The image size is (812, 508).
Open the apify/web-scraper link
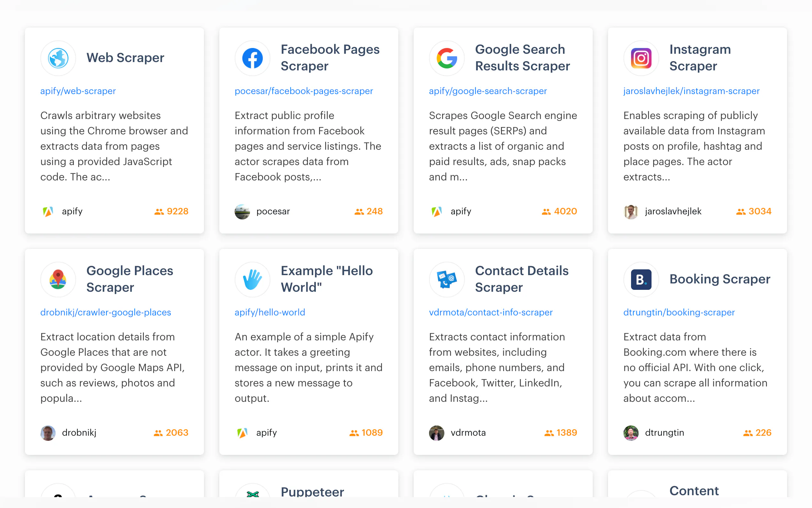pyautogui.click(x=78, y=91)
